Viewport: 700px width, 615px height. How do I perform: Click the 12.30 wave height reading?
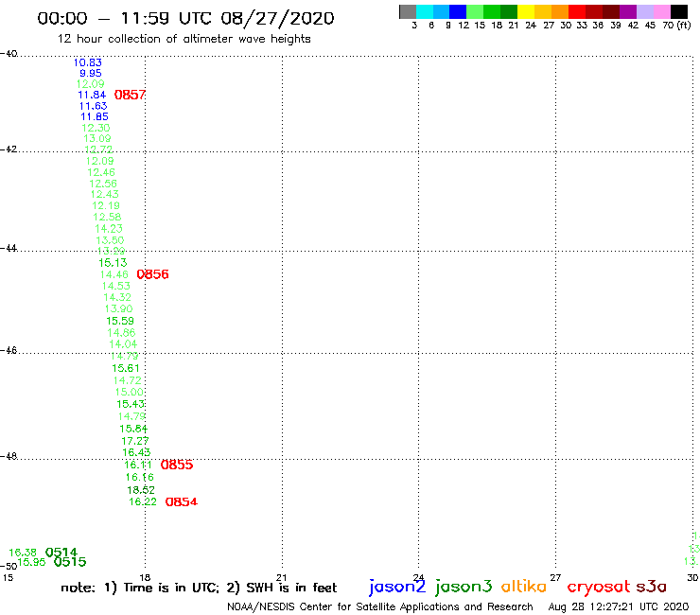(x=96, y=128)
